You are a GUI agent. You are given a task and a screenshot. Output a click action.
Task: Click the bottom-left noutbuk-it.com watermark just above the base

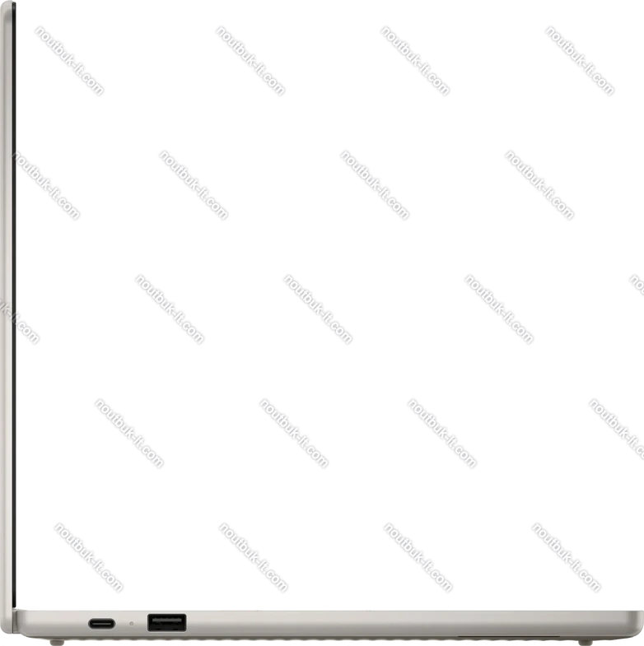coord(88,556)
